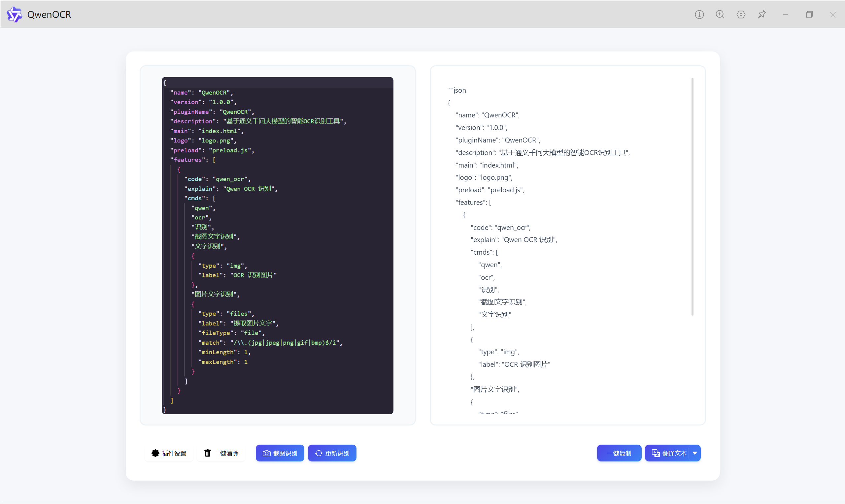Pin the window with the pin icon
This screenshot has height=504, width=845.
click(762, 14)
